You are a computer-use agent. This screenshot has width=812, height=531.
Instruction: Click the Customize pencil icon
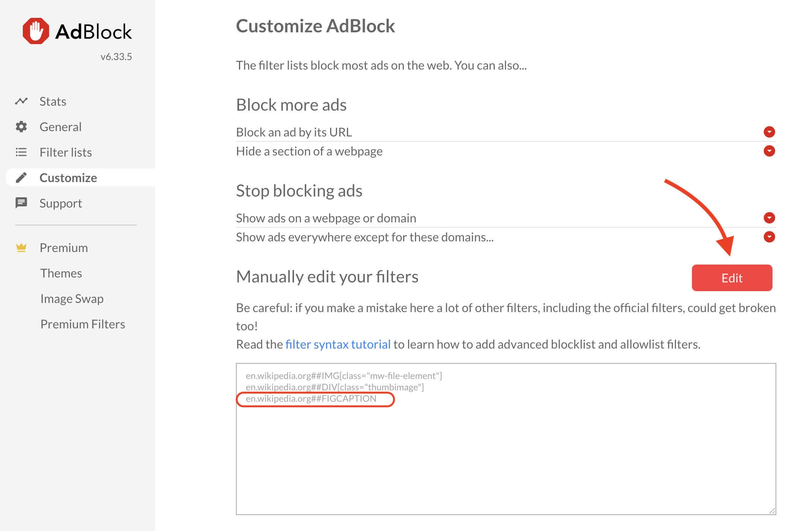tap(21, 178)
